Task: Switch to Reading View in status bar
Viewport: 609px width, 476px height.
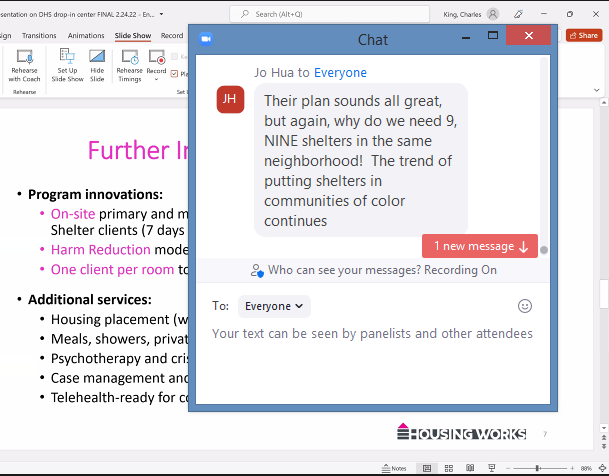Action: click(471, 468)
